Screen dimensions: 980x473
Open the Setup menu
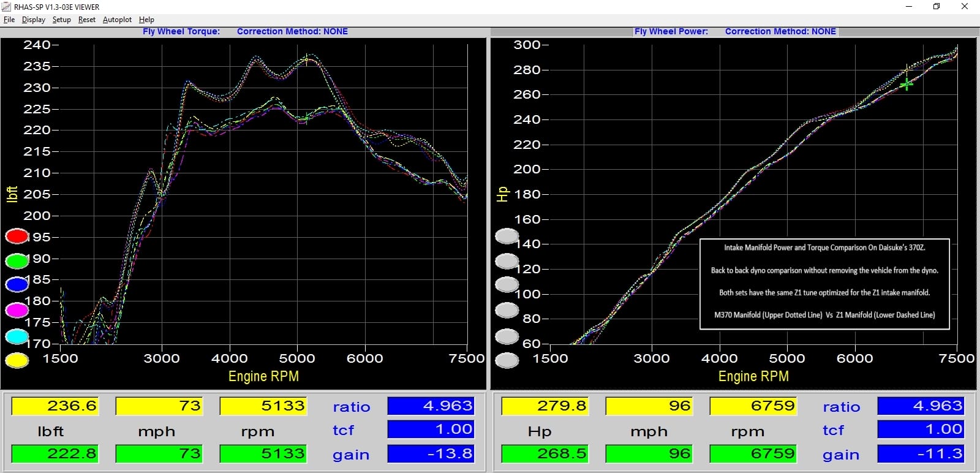[x=61, y=20]
